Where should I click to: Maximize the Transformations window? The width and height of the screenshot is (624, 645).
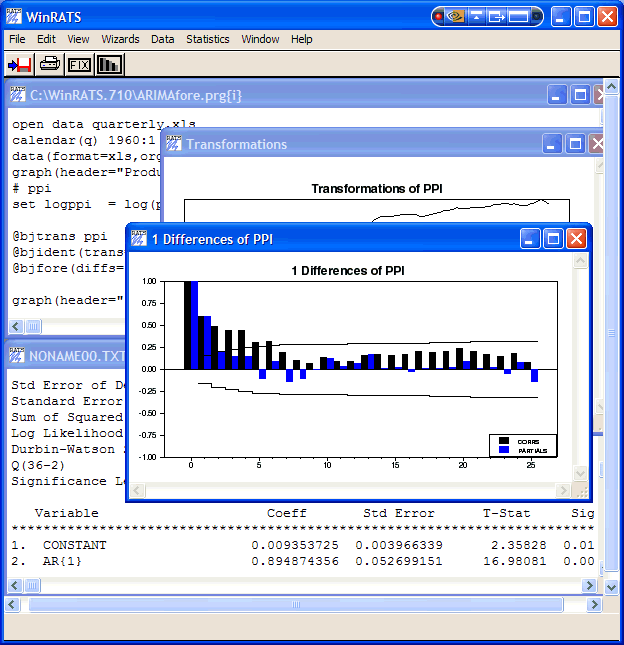575,144
